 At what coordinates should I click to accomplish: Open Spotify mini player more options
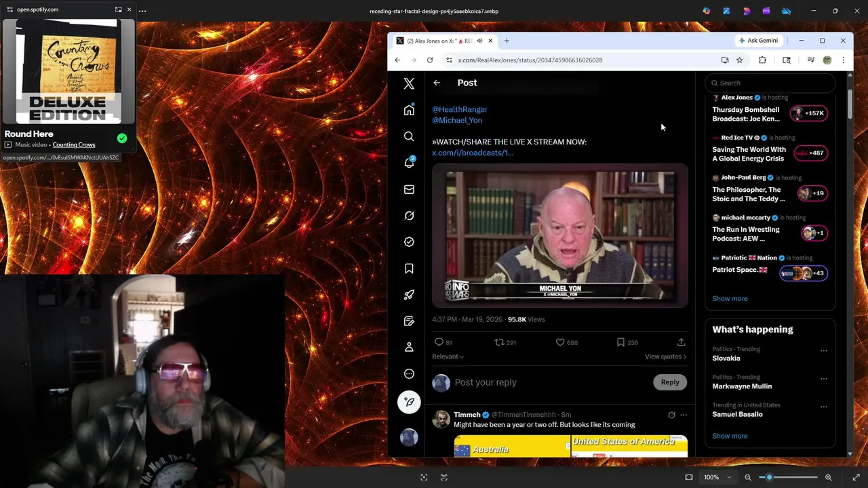pos(142,10)
